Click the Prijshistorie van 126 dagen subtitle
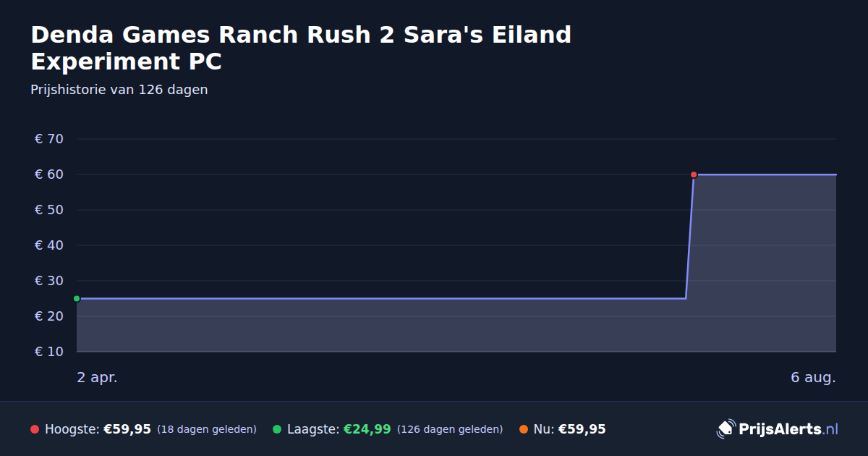This screenshot has height=456, width=868. pyautogui.click(x=119, y=90)
